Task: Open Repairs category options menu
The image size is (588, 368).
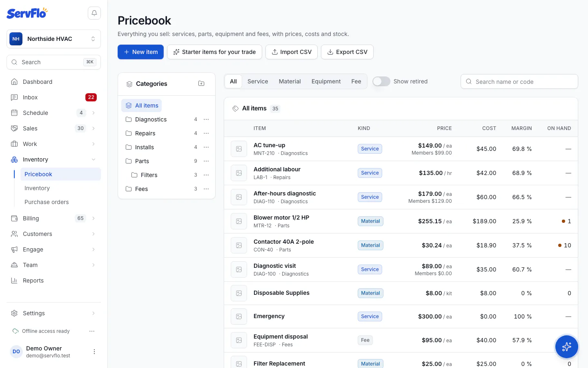Action: click(x=206, y=133)
